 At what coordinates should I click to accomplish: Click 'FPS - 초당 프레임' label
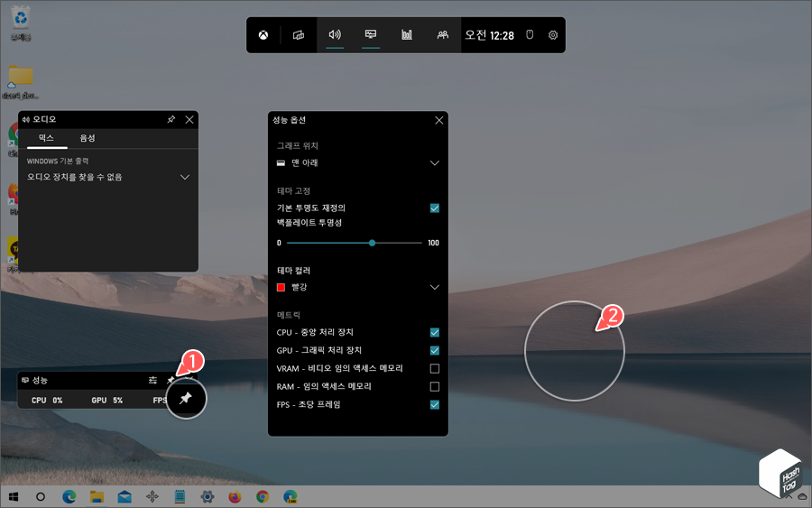pyautogui.click(x=309, y=405)
